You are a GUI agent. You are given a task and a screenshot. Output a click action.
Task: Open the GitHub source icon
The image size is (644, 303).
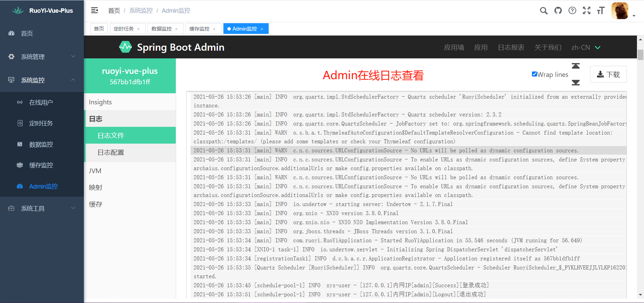(x=558, y=11)
